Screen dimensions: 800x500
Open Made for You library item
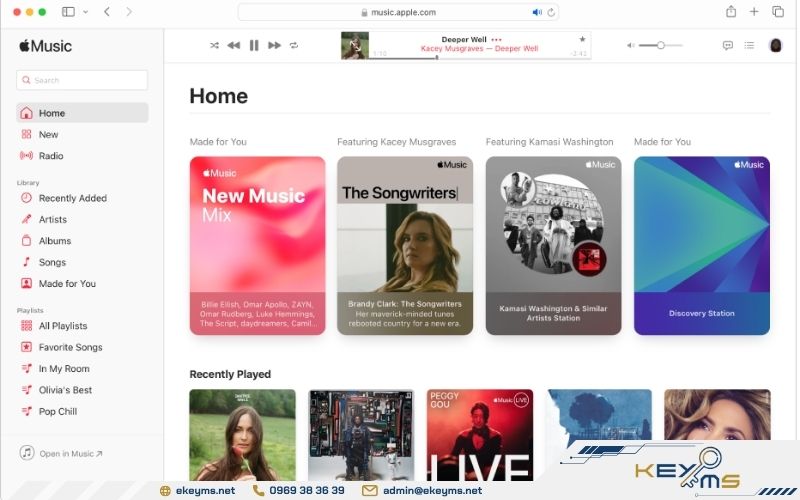(x=82, y=284)
